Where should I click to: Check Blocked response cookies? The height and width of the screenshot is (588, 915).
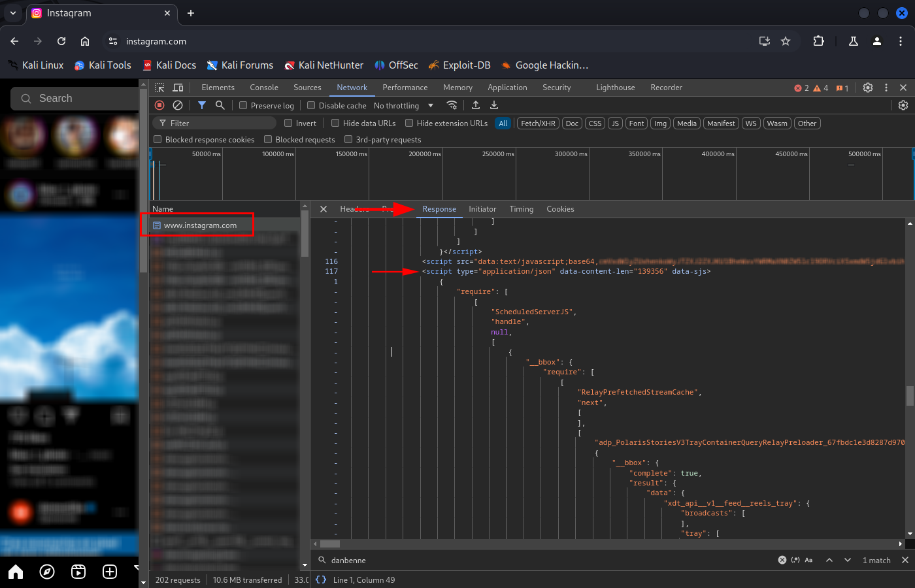tap(158, 139)
